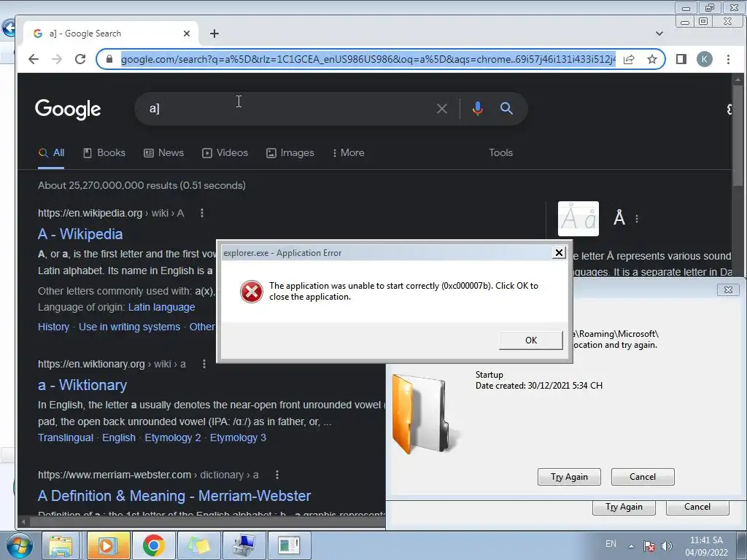This screenshot has width=747, height=560.
Task: Close the explorer.exe Application Error dialog
Action: (559, 252)
